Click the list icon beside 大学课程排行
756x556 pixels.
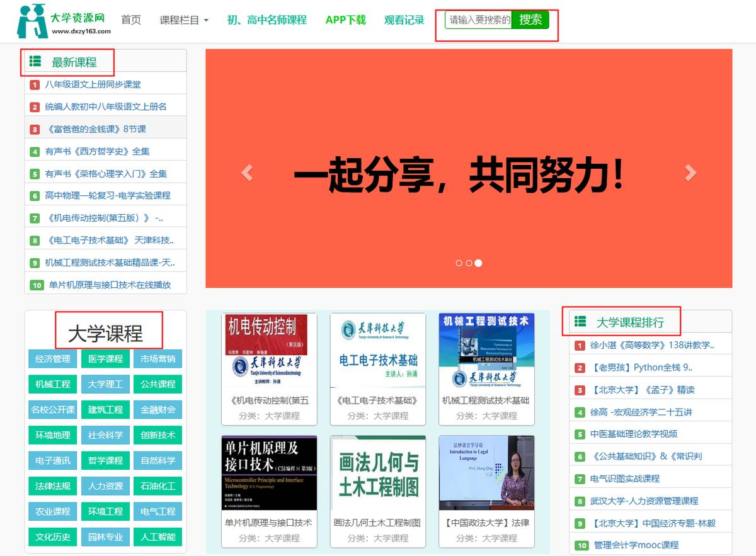tap(580, 321)
